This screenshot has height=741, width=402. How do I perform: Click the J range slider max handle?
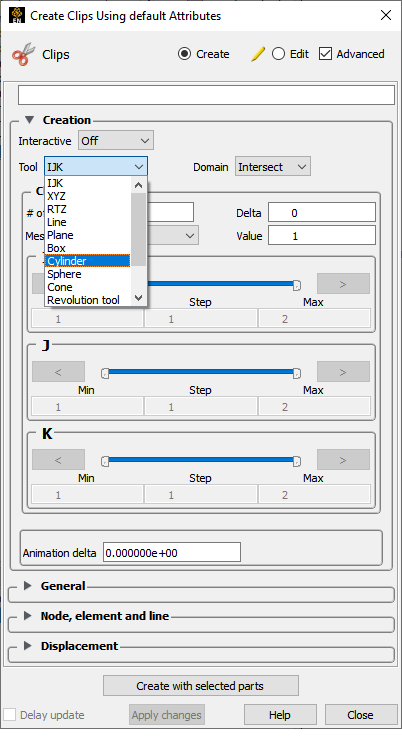tap(296, 373)
